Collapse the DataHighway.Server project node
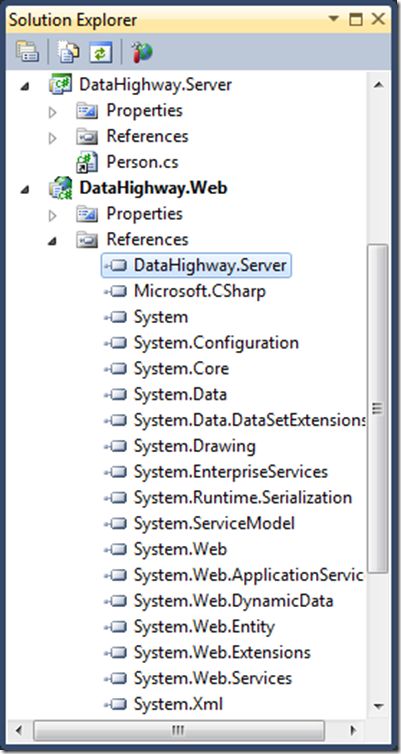The image size is (401, 754). pyautogui.click(x=25, y=86)
